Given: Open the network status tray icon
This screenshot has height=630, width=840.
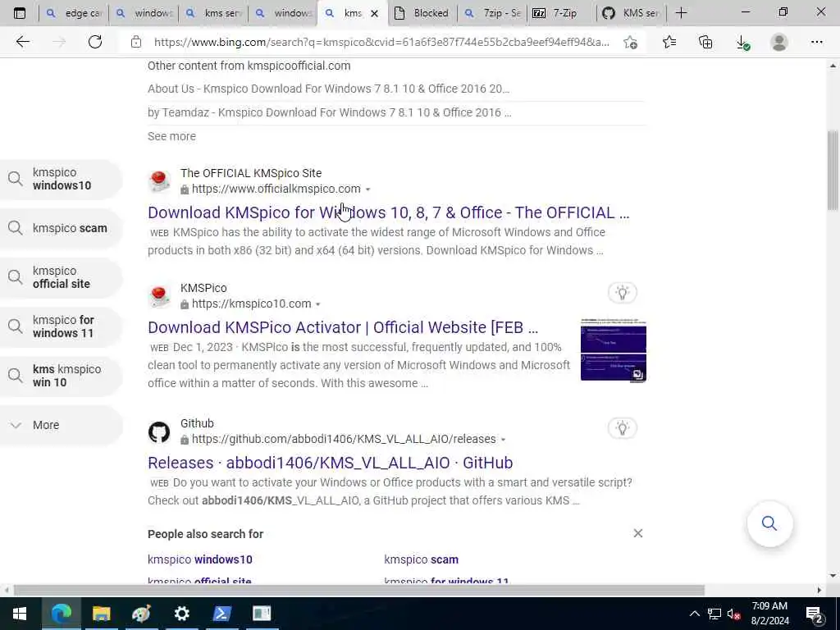Looking at the screenshot, I should click(714, 614).
